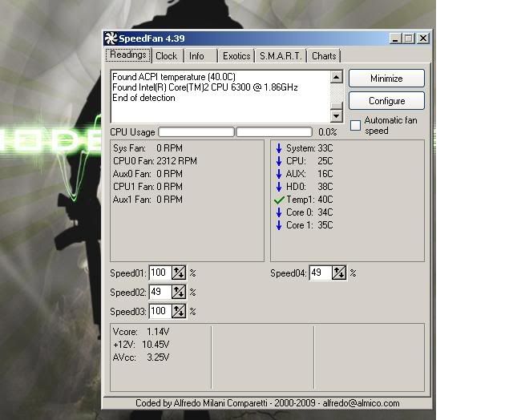Click the 'CPU1 Fan: 0 RPM' reading

(x=147, y=187)
